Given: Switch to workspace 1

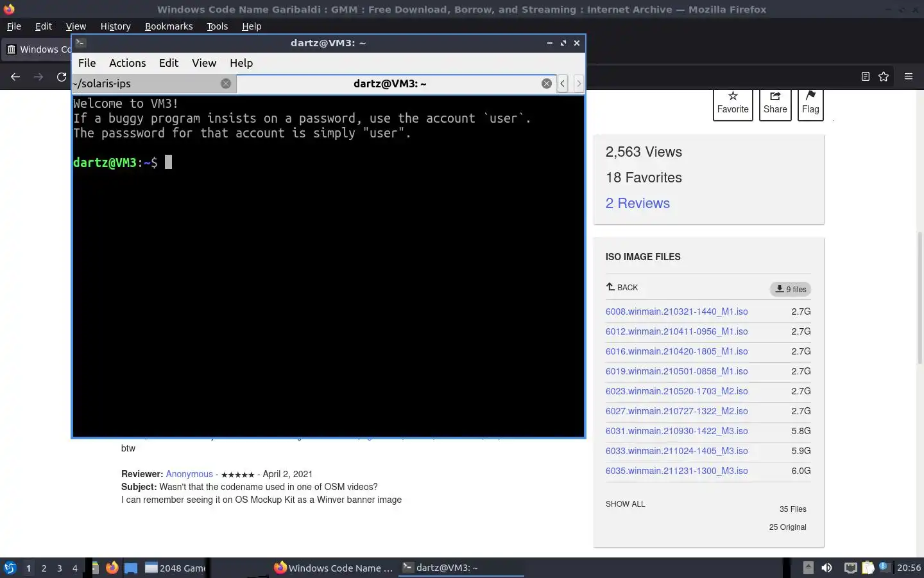Looking at the screenshot, I should click(x=28, y=568).
